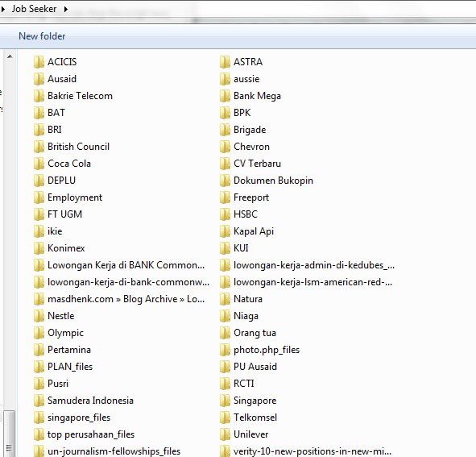Image resolution: width=476 pixels, height=457 pixels.
Task: Select the BAT folder icon
Action: coord(39,113)
